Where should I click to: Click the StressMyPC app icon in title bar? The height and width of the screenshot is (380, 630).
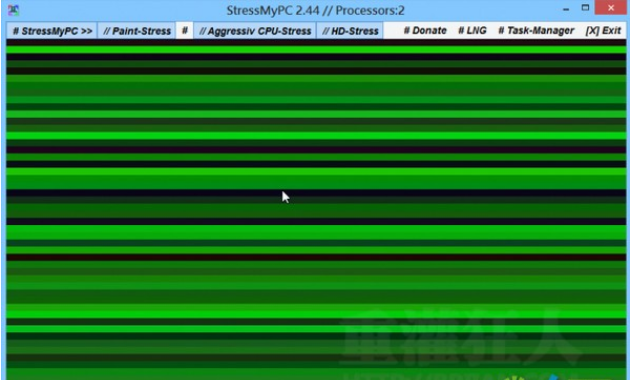[x=13, y=10]
